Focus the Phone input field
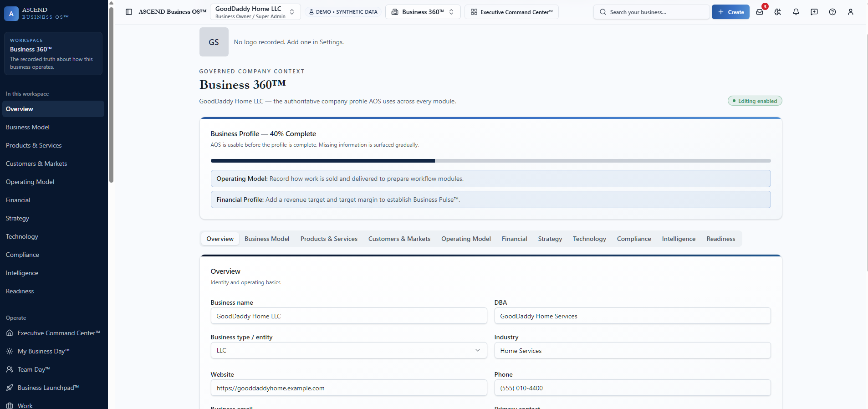Screen dimensions: 868x409 [x=633, y=388]
